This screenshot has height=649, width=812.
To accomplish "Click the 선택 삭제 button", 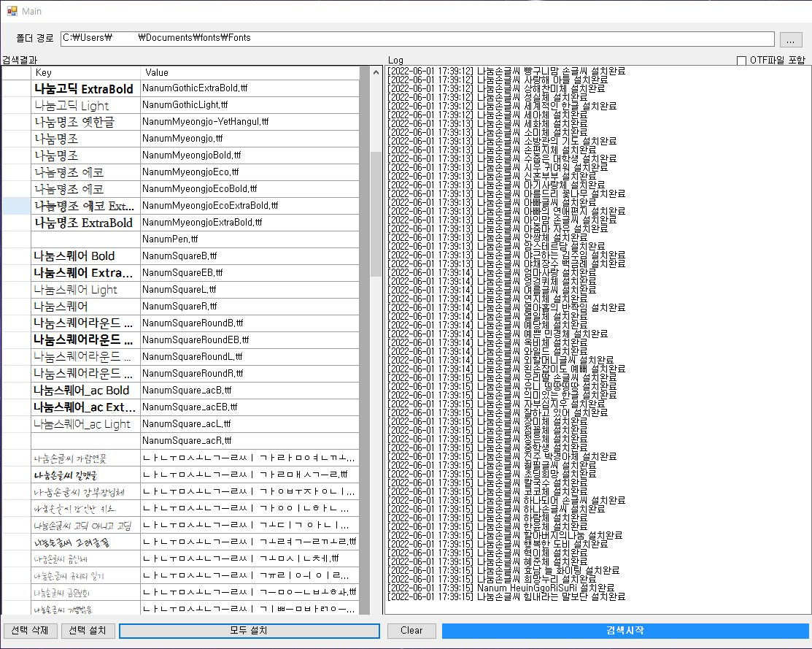I will [30, 630].
